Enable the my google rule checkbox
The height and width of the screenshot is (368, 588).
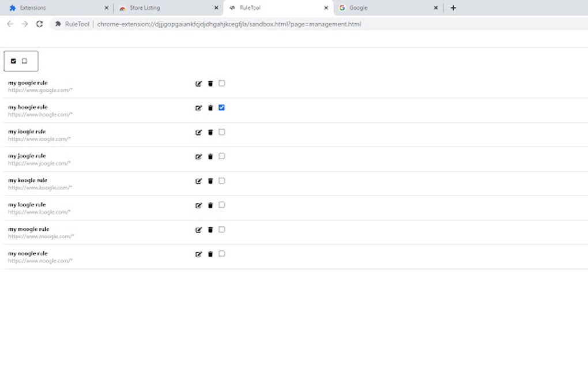click(221, 83)
